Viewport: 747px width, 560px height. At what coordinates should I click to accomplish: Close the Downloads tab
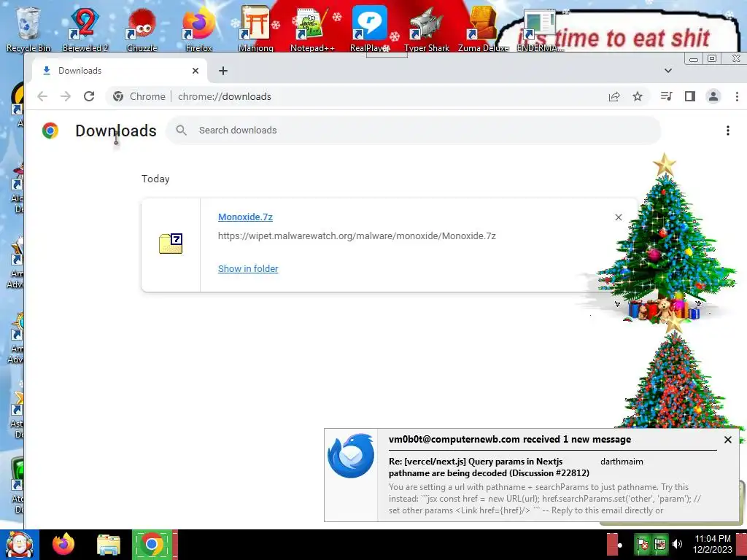pos(196,71)
